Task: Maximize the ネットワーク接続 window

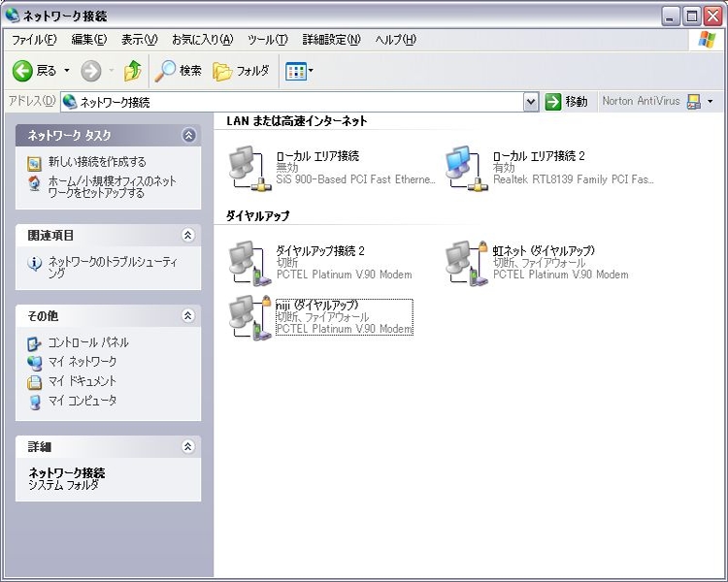Action: point(691,16)
